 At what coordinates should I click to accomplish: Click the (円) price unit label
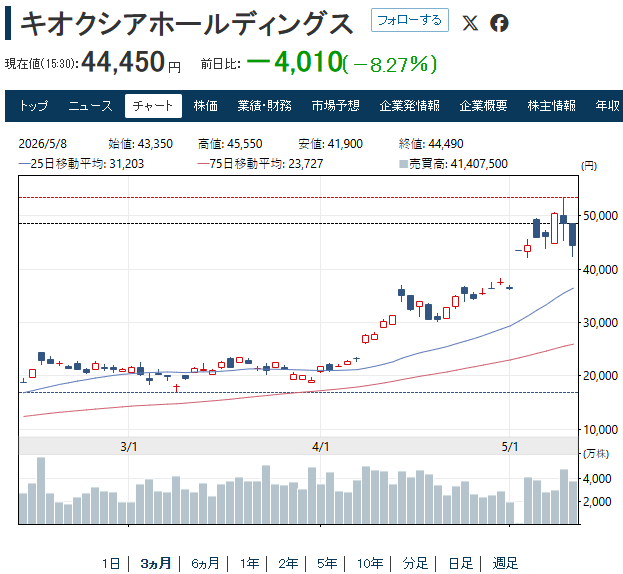pyautogui.click(x=589, y=166)
